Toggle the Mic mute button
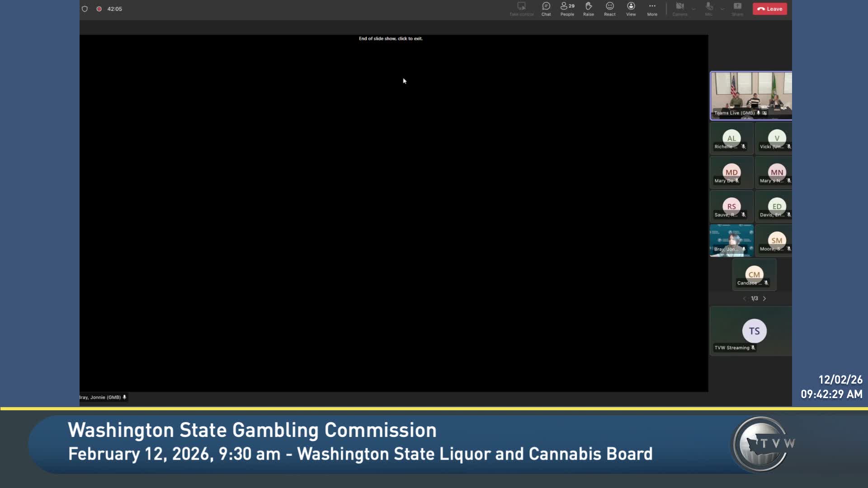The width and height of the screenshot is (868, 488). point(709,9)
